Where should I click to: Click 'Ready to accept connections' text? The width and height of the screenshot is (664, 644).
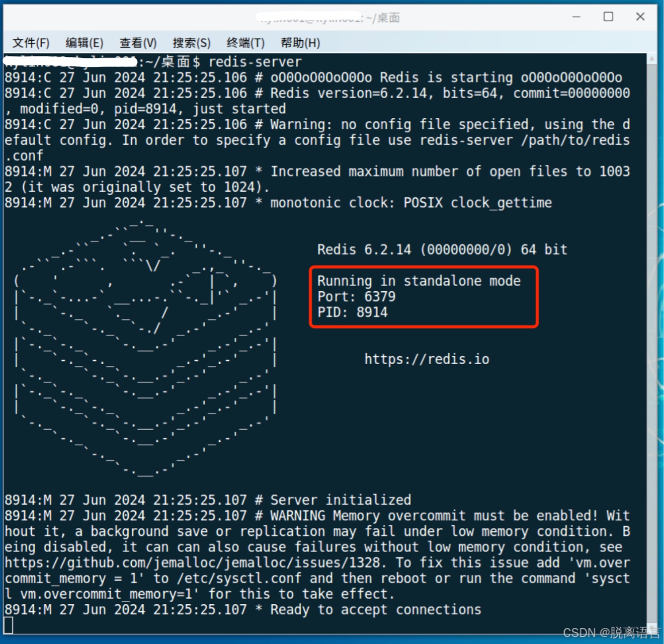click(x=376, y=610)
